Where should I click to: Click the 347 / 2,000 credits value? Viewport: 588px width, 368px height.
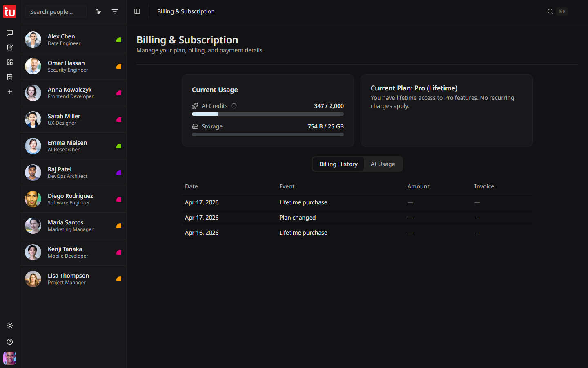329,106
